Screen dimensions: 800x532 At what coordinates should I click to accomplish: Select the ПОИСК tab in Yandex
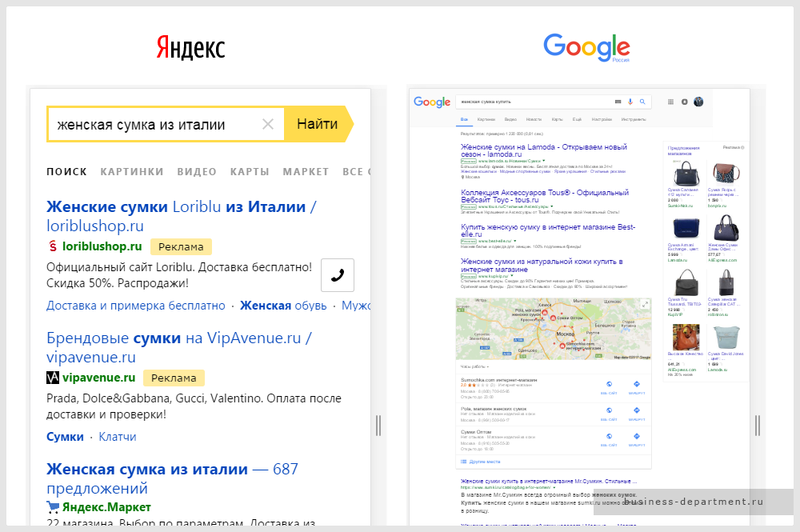click(67, 172)
